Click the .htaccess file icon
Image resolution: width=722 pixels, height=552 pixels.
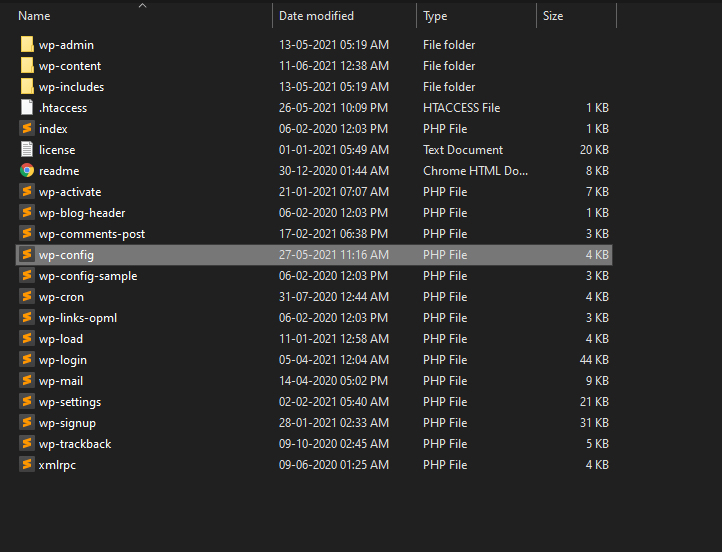point(27,107)
